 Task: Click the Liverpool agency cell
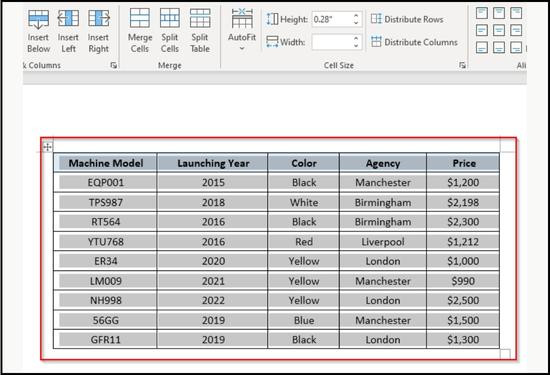pos(383,241)
